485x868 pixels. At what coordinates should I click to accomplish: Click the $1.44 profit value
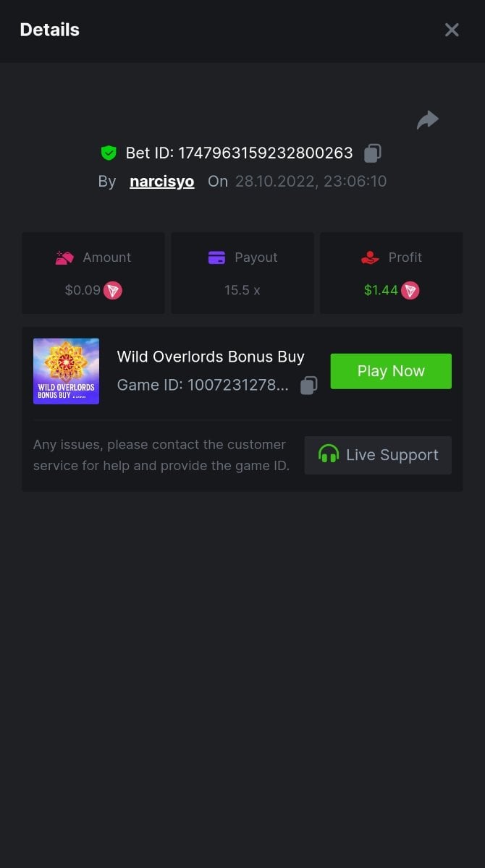point(381,290)
